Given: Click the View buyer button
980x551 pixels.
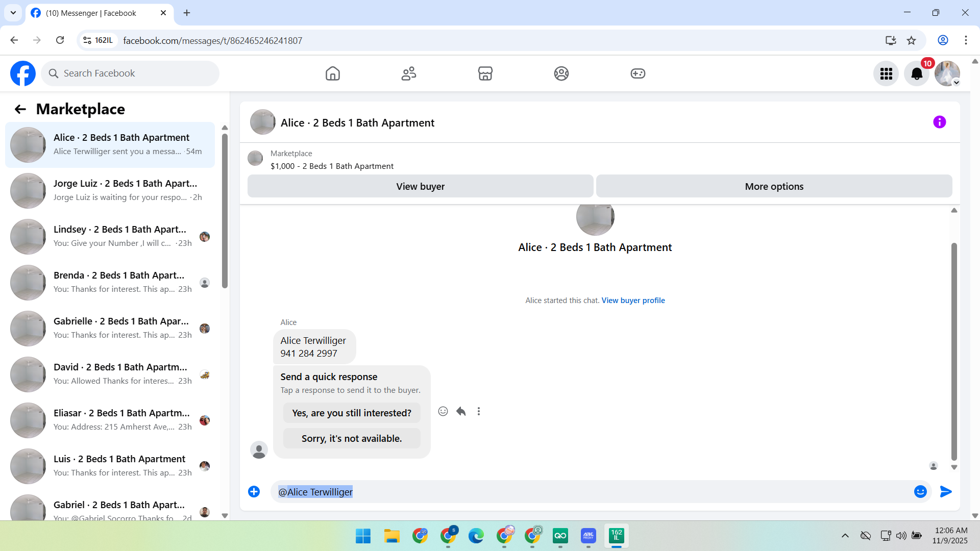Looking at the screenshot, I should click(420, 186).
